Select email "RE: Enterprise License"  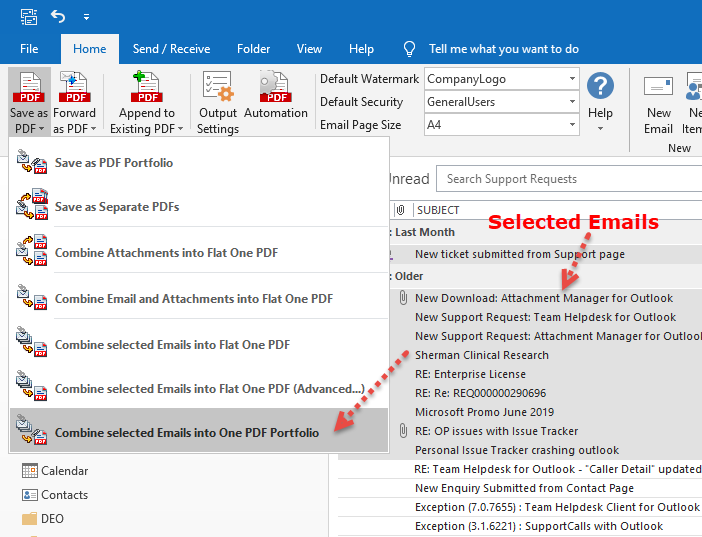(470, 374)
